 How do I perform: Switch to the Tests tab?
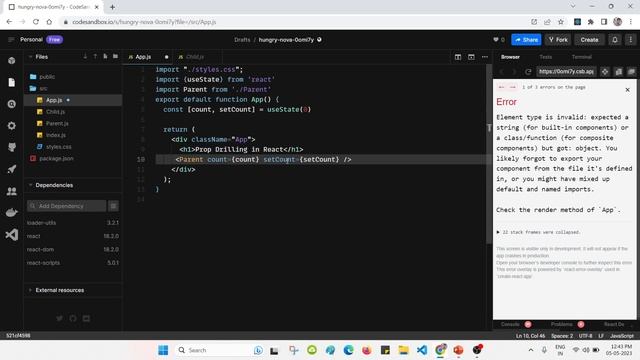[x=546, y=57]
